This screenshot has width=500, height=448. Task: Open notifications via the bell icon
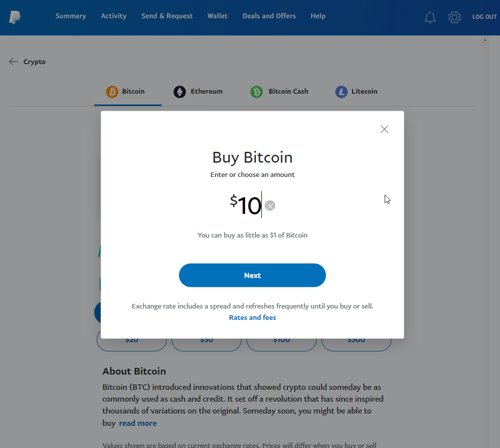(x=430, y=17)
